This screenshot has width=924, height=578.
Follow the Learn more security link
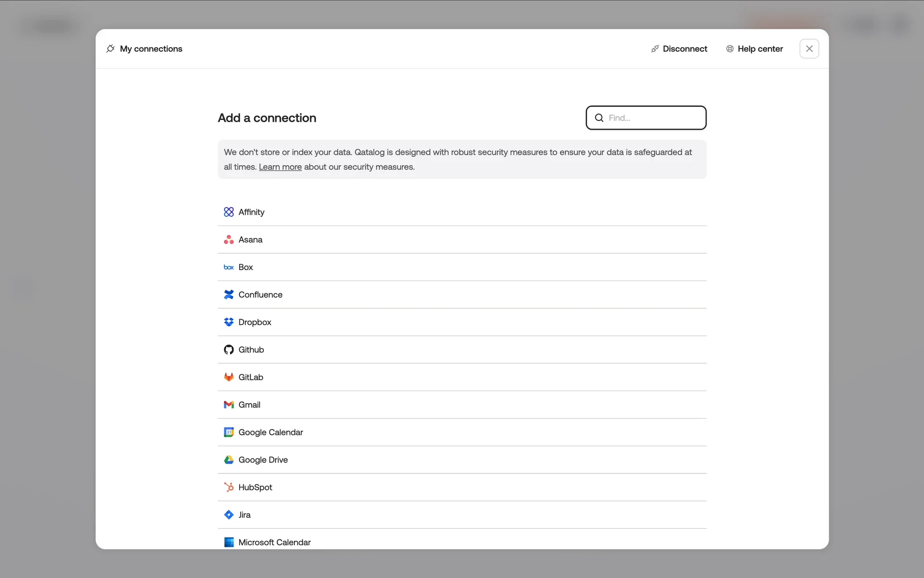[x=280, y=167]
